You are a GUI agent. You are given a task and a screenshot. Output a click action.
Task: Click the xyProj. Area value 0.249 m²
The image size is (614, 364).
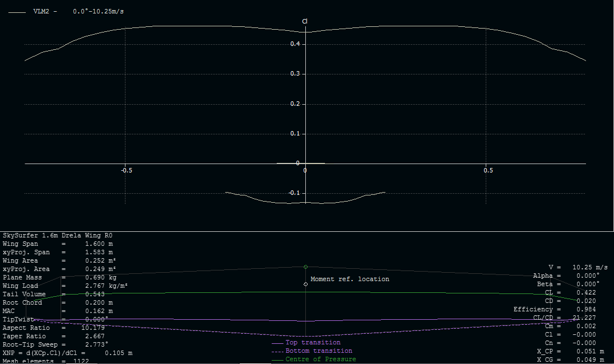click(101, 269)
